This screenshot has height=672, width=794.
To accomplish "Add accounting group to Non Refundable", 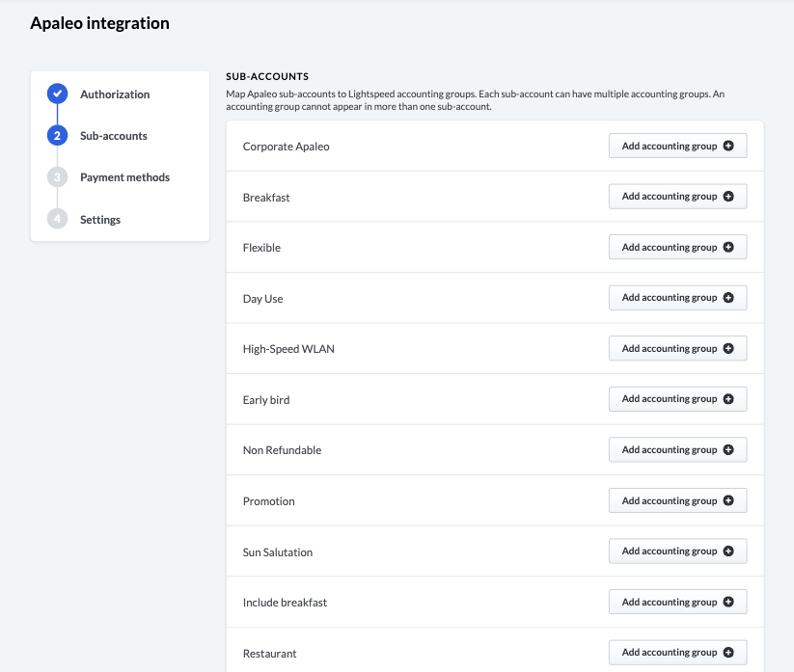I will coord(677,449).
